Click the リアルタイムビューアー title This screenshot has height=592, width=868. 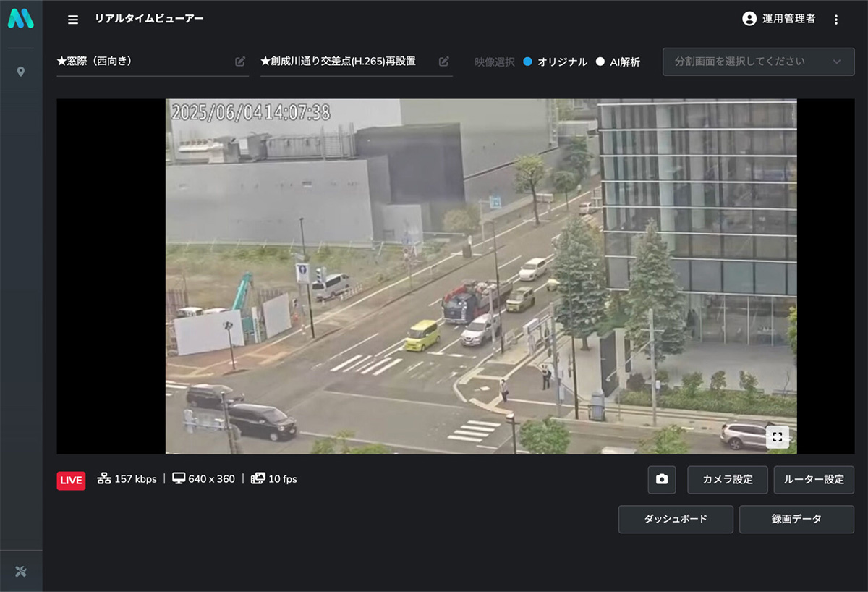(149, 19)
